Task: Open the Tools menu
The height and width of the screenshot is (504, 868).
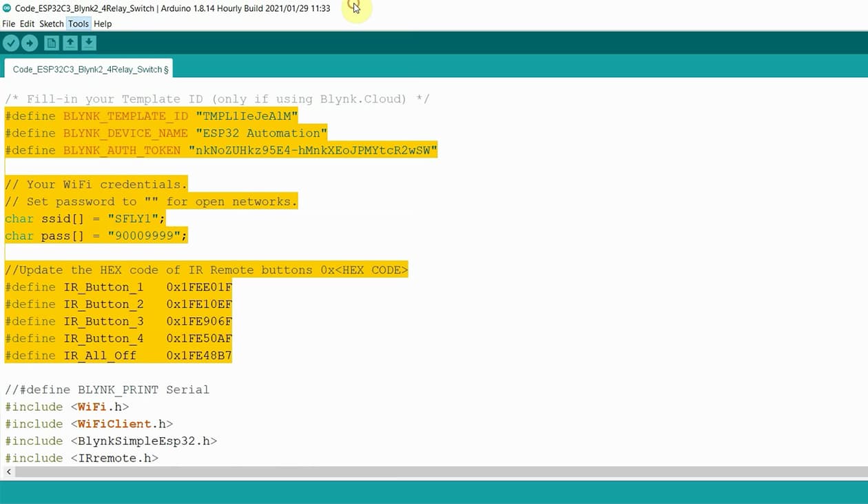Action: (78, 23)
